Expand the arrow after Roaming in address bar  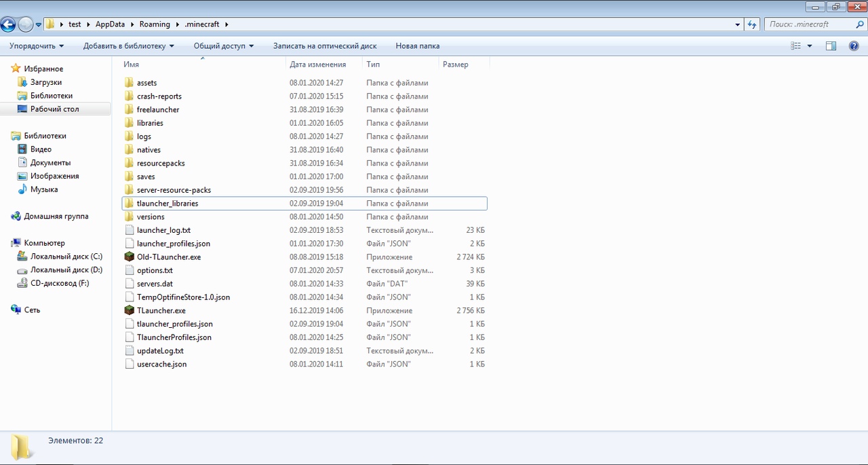click(178, 24)
